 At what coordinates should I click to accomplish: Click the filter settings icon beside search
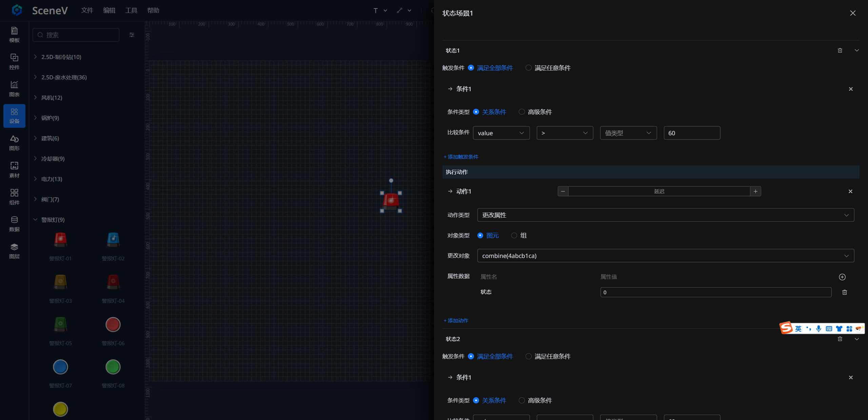(132, 35)
